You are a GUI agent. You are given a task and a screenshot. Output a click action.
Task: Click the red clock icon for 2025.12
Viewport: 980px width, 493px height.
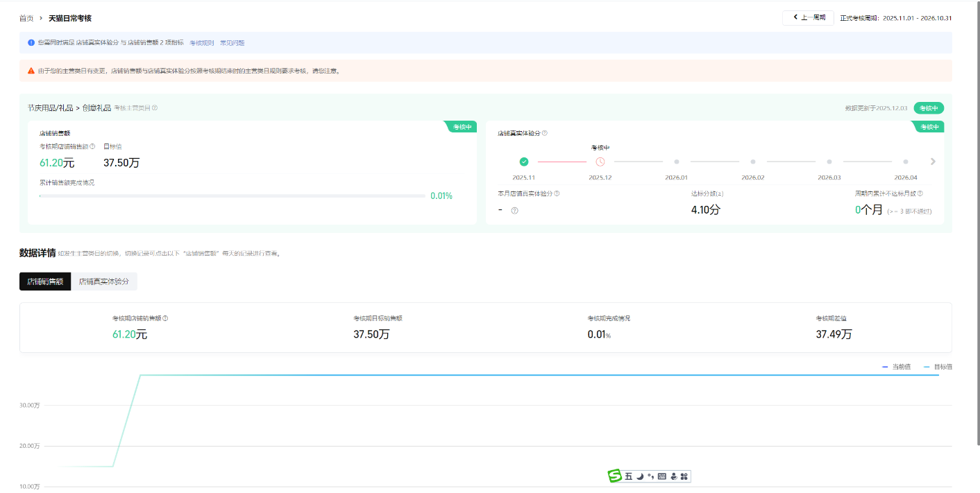[x=600, y=162]
